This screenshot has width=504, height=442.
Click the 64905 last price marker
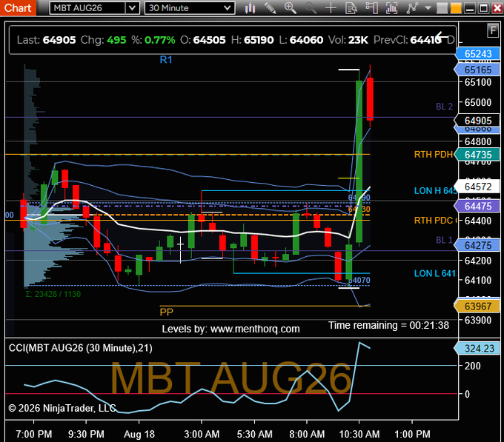477,121
